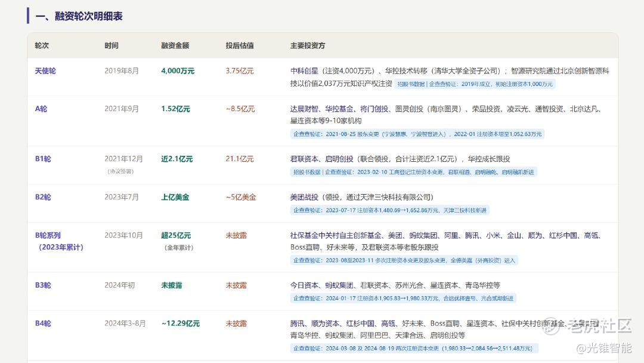The height and width of the screenshot is (363, 644).
Task: Select the A轮 round label
Action: (x=41, y=109)
